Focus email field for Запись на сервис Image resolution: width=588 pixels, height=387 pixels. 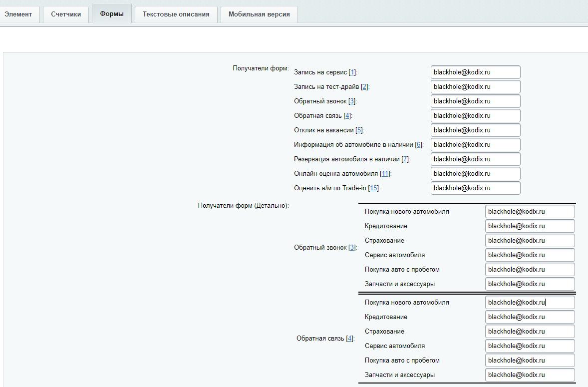coord(476,72)
